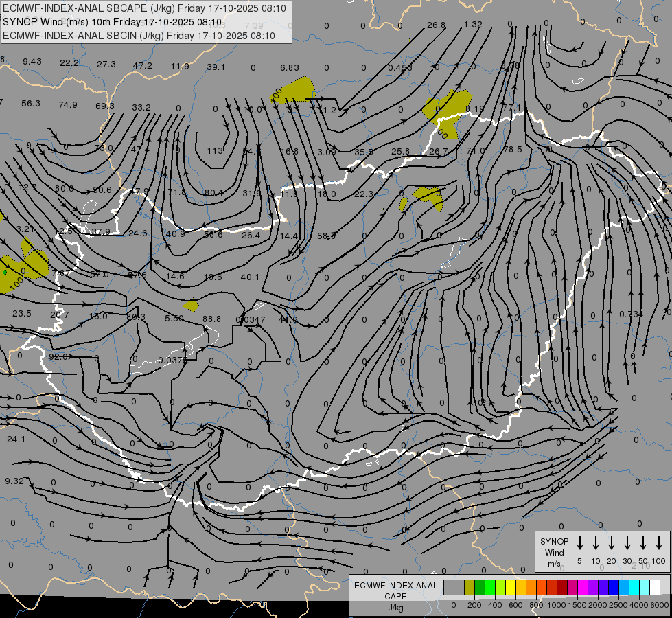Image resolution: width=672 pixels, height=618 pixels.
Task: Click the CAPE value 47.2
Action: (x=142, y=66)
